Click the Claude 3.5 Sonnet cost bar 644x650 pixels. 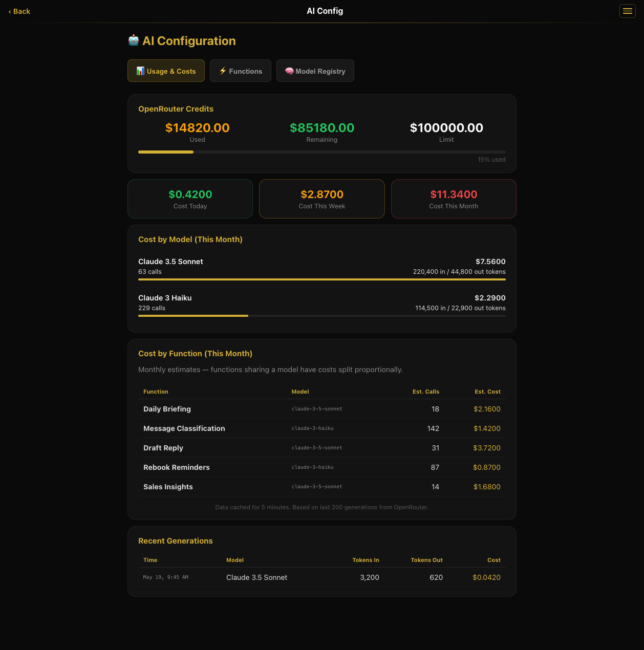tap(322, 279)
